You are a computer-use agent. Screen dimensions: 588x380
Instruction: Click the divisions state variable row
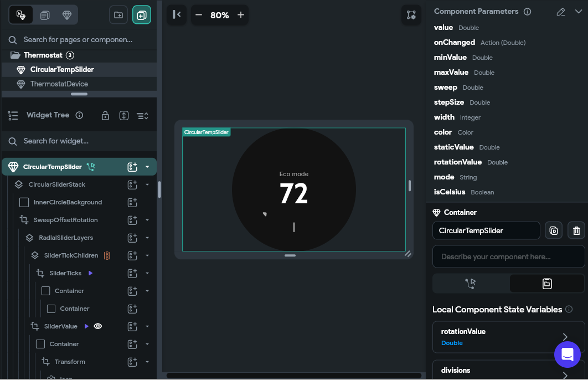click(508, 370)
